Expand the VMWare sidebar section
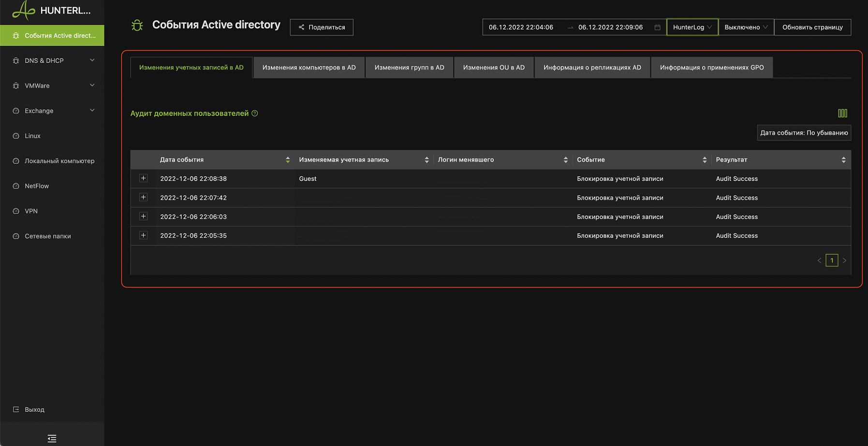Screen dimensions: 868x446 (x=52, y=86)
